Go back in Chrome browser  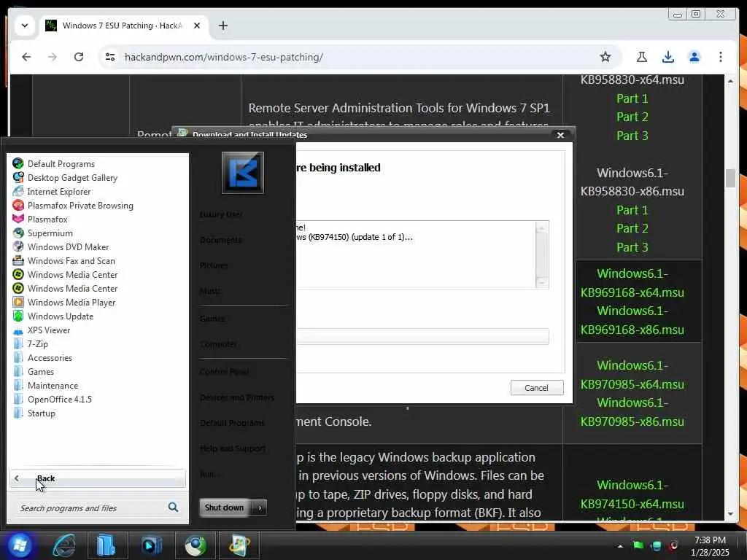[x=26, y=57]
